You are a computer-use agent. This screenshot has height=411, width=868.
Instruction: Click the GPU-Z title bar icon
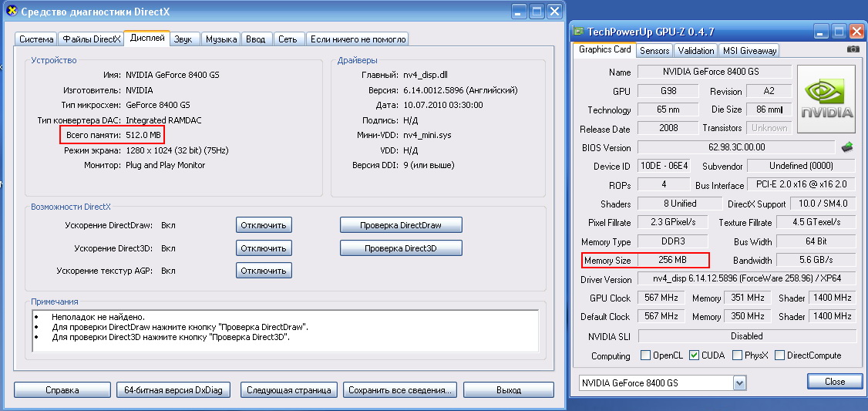coord(579,32)
